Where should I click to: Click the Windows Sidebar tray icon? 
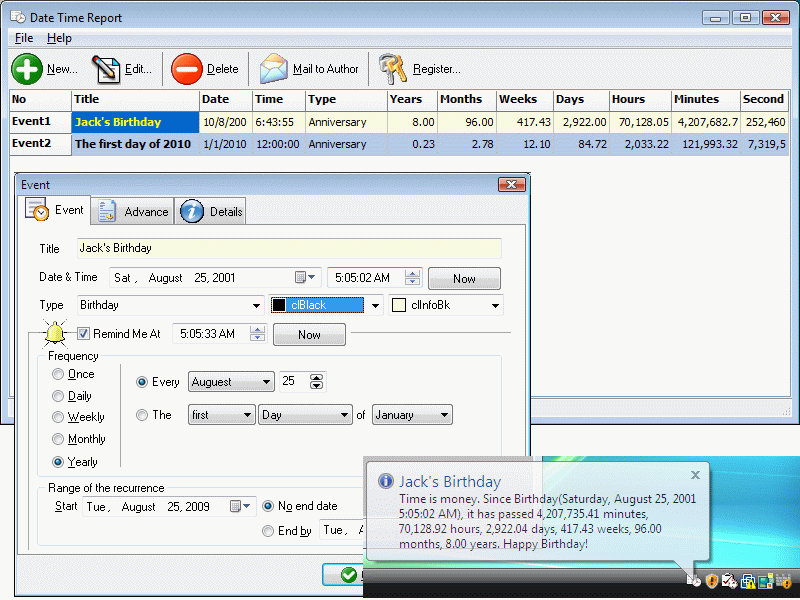point(765,581)
